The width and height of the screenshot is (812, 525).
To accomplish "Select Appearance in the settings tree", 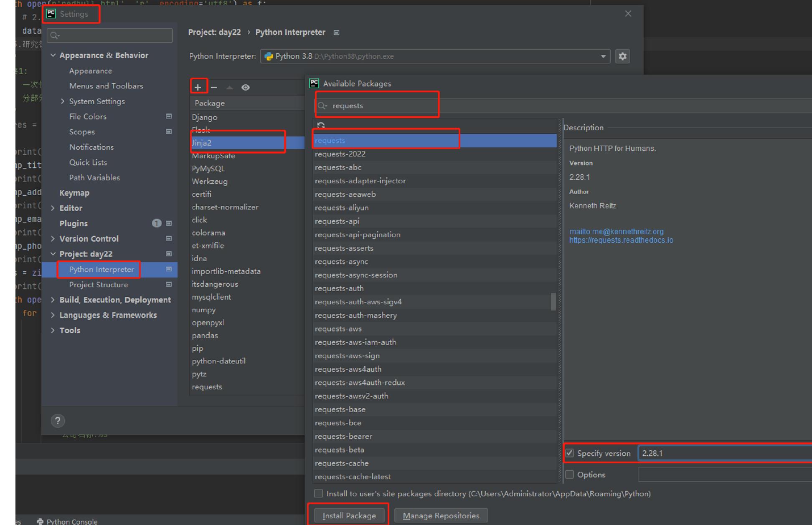I will (91, 71).
